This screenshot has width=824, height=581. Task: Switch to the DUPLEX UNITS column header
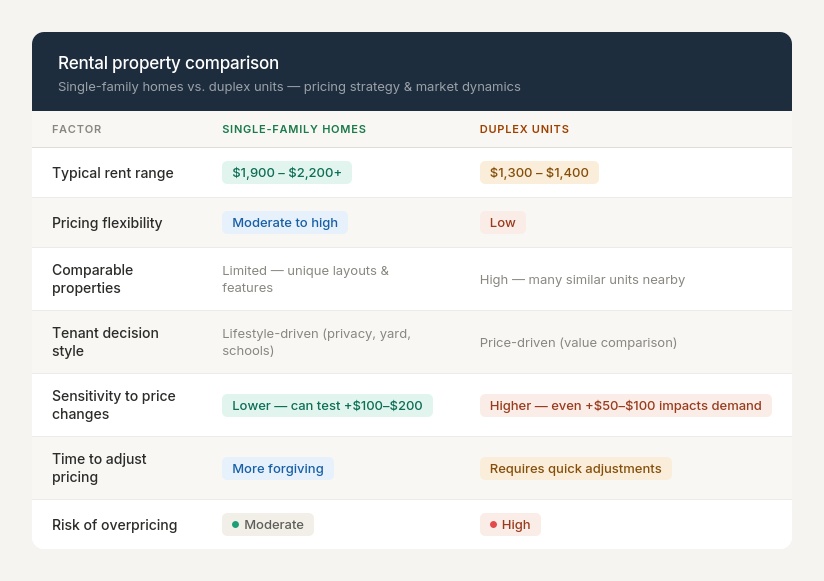click(x=524, y=129)
